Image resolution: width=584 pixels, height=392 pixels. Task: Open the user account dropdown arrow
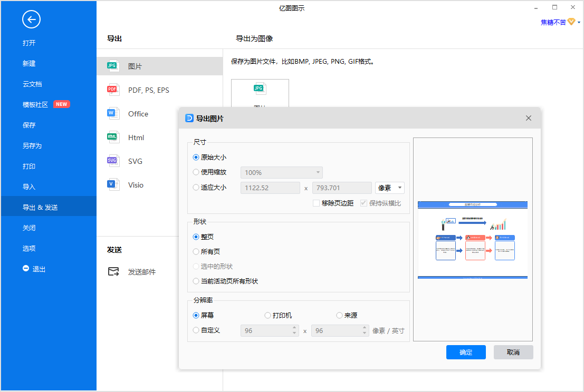(579, 22)
